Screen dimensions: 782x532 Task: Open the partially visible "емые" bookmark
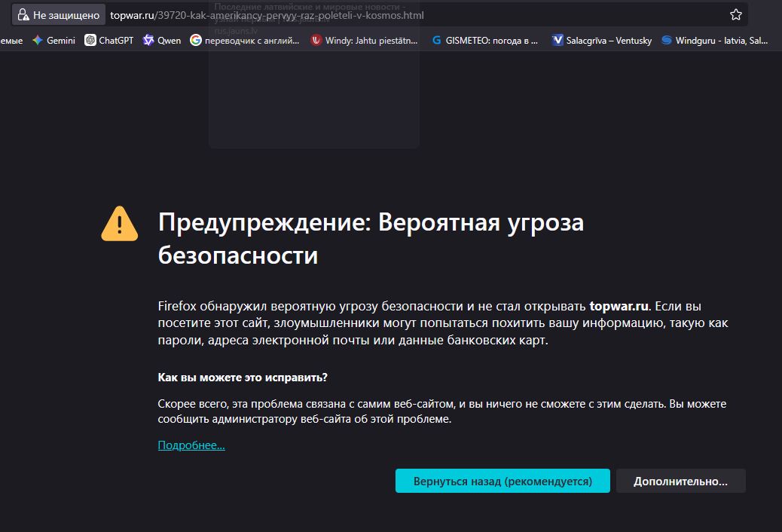pos(11,41)
